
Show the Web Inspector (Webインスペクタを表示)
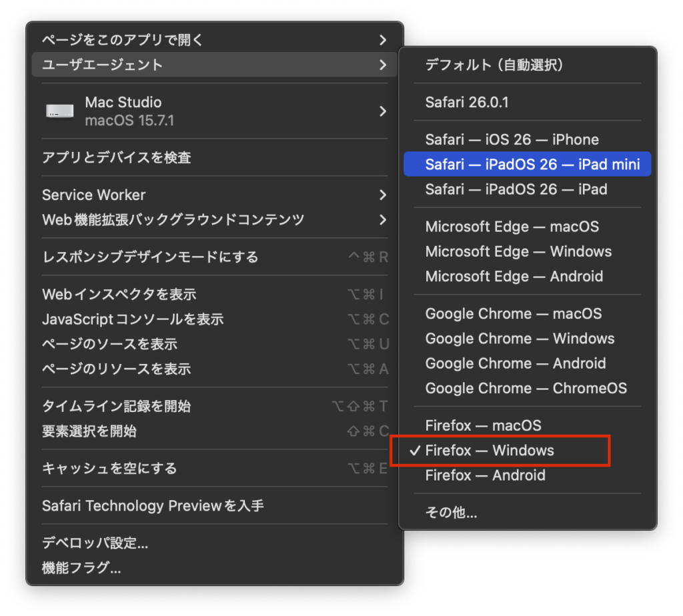119,295
